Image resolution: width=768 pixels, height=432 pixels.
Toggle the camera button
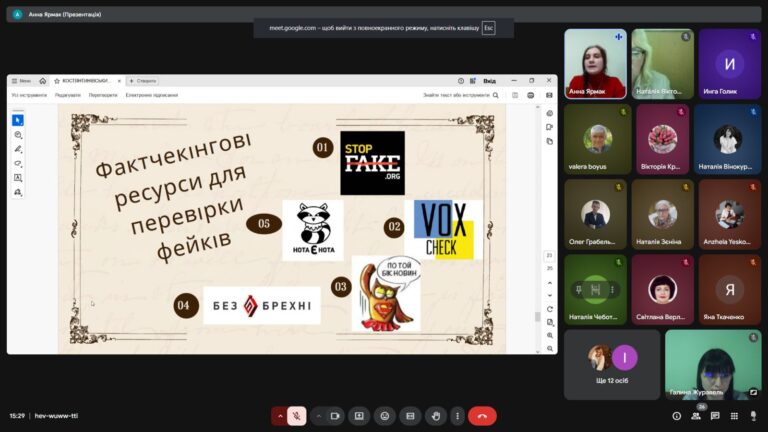pos(335,416)
